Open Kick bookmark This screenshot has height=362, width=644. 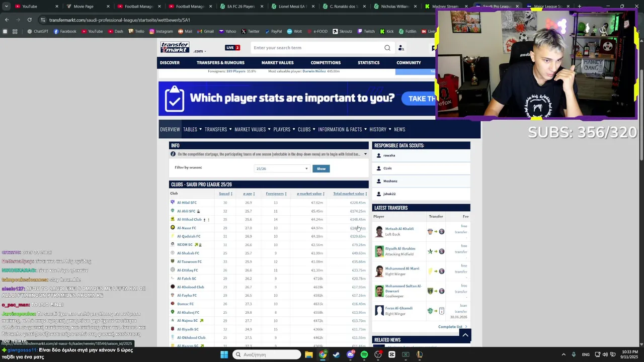pyautogui.click(x=386, y=31)
